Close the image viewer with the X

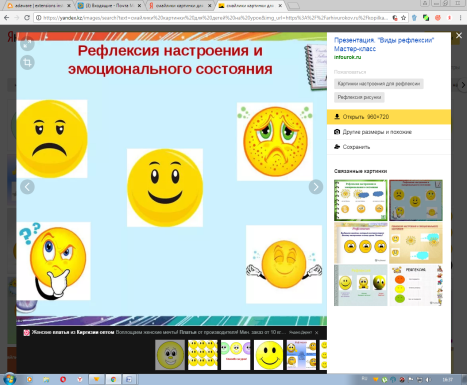(x=459, y=35)
